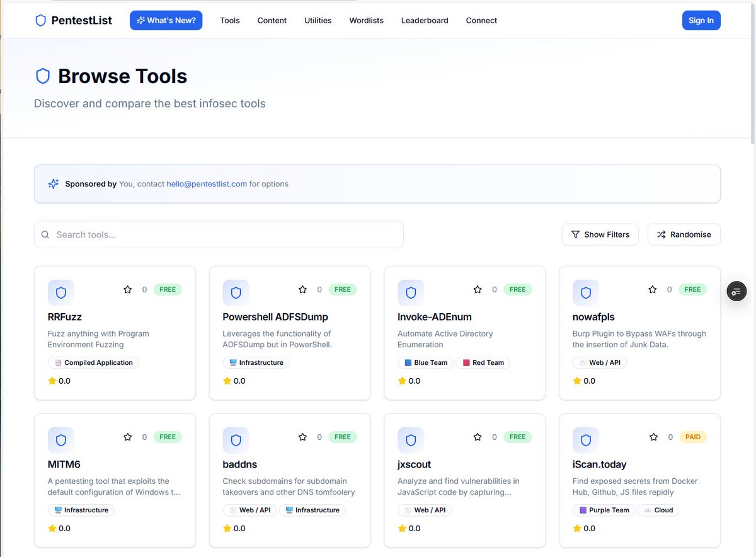Click the hello@pentestlist.com email link
Screen dimensions: 756x557
tap(207, 184)
